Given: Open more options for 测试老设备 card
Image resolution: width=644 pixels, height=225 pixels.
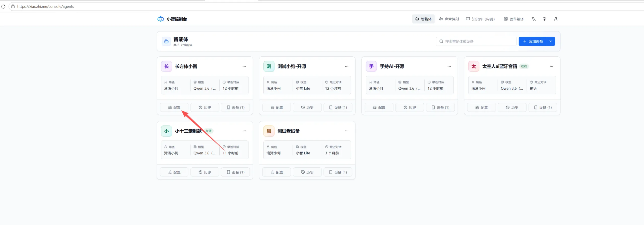Looking at the screenshot, I should 347,131.
